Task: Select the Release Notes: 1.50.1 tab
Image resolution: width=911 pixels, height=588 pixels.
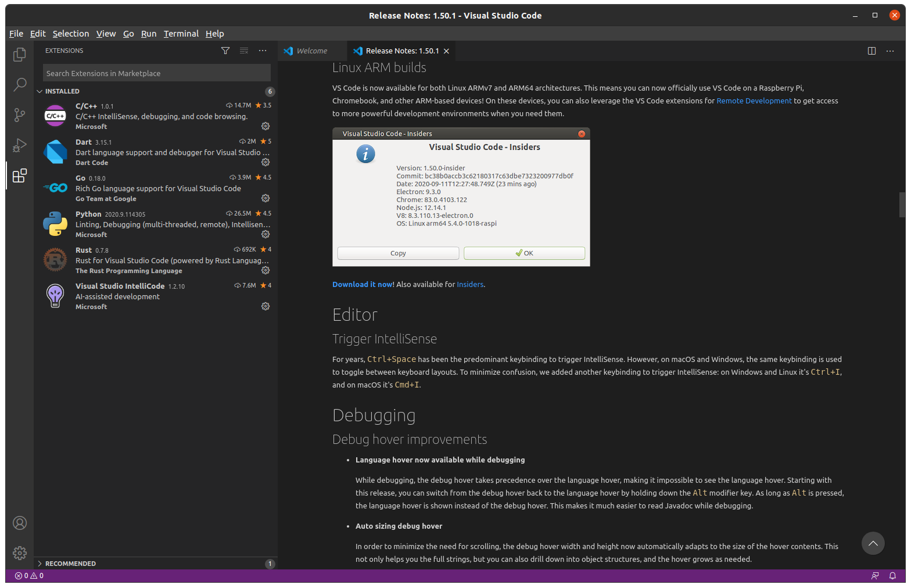Action: (x=402, y=51)
